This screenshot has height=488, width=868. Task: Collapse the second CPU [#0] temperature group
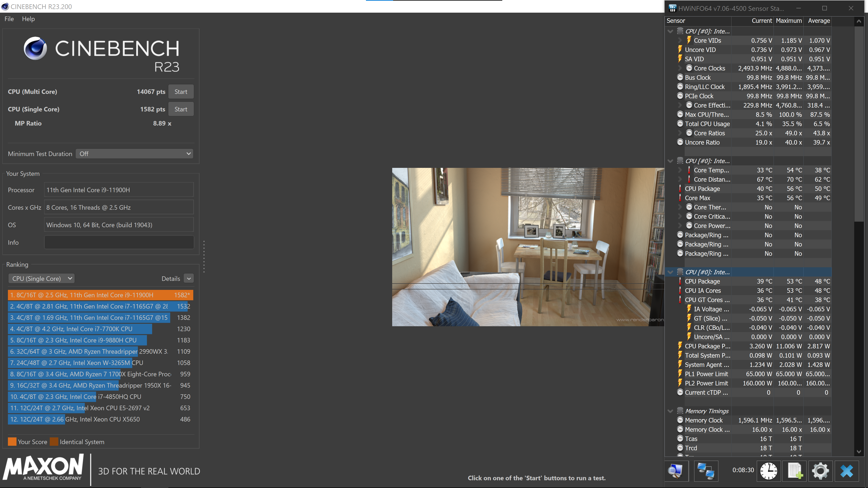point(670,161)
